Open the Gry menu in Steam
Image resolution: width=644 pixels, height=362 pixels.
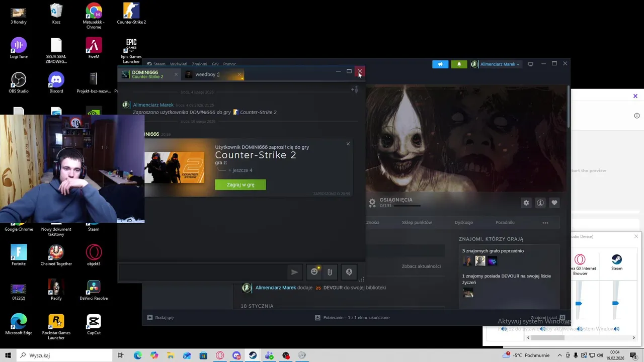click(215, 64)
